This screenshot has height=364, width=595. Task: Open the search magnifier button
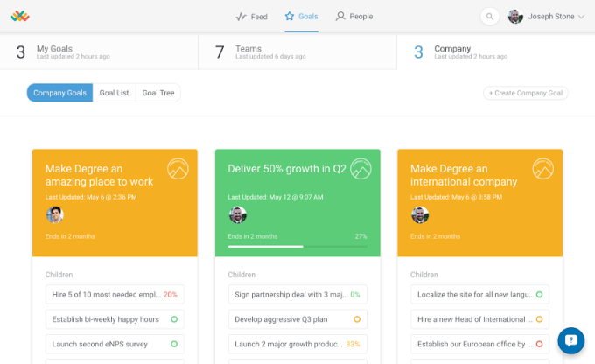(490, 17)
